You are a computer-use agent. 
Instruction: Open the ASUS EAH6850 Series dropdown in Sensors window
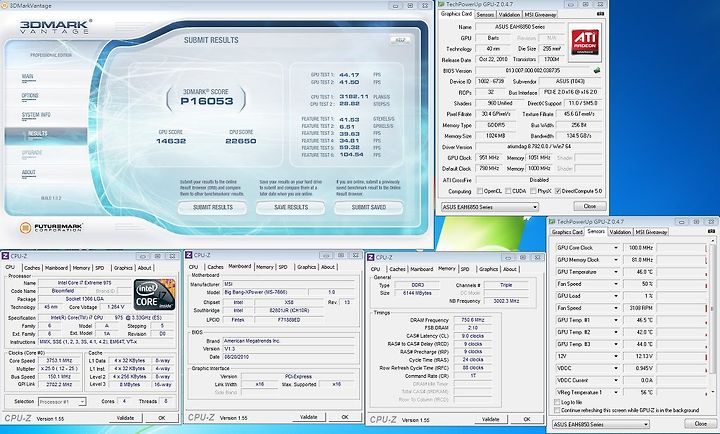pos(601,424)
